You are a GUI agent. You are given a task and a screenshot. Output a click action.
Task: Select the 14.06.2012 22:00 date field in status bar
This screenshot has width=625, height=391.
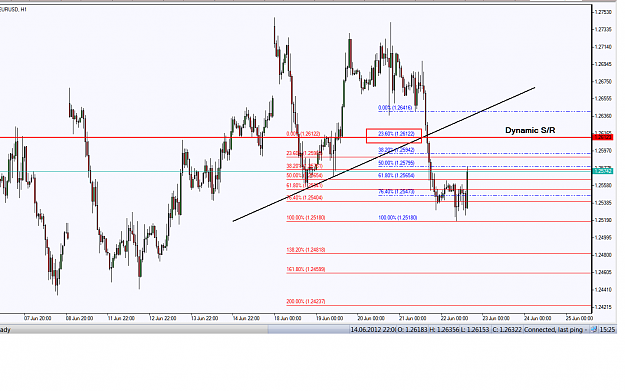373,330
